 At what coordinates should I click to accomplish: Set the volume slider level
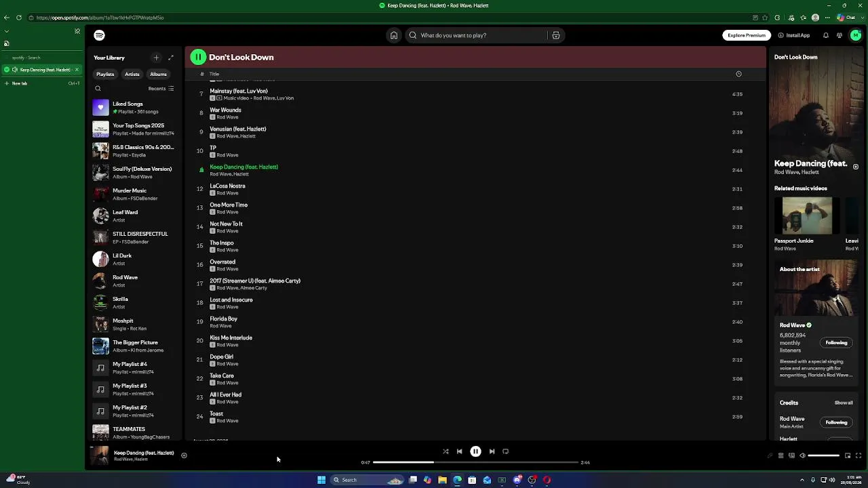coord(824,455)
